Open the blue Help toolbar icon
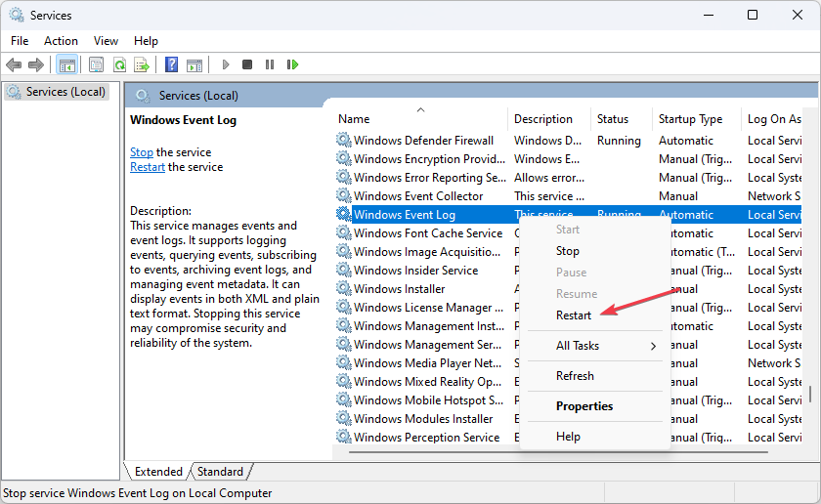 tap(171, 64)
